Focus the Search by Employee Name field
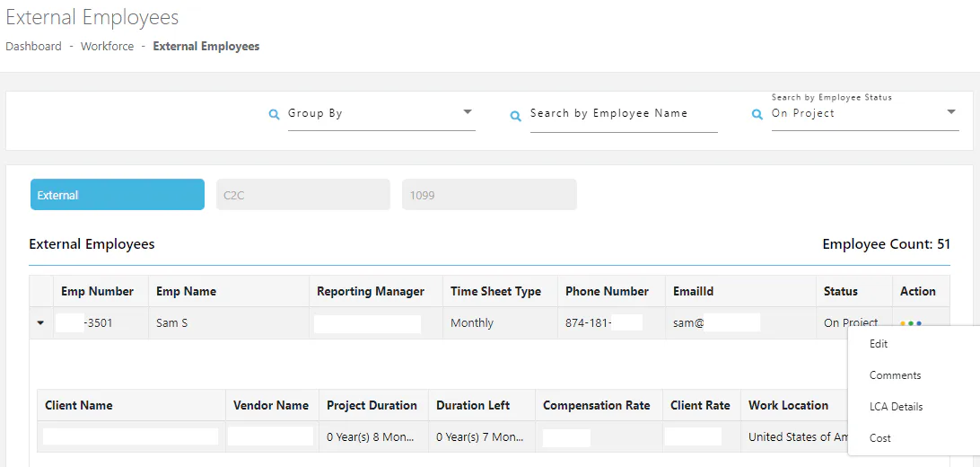The image size is (980, 467). (624, 114)
